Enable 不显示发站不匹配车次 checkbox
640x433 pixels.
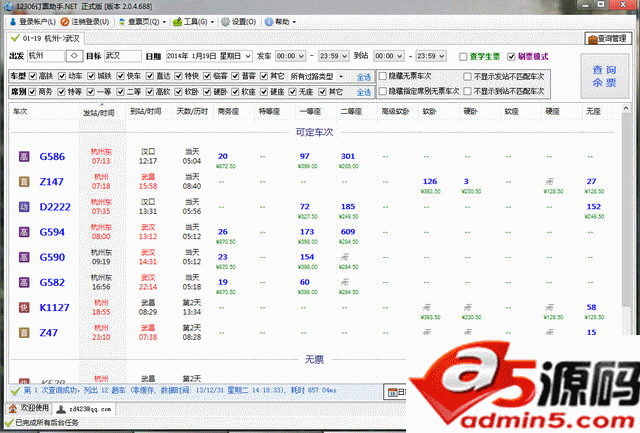tap(467, 76)
